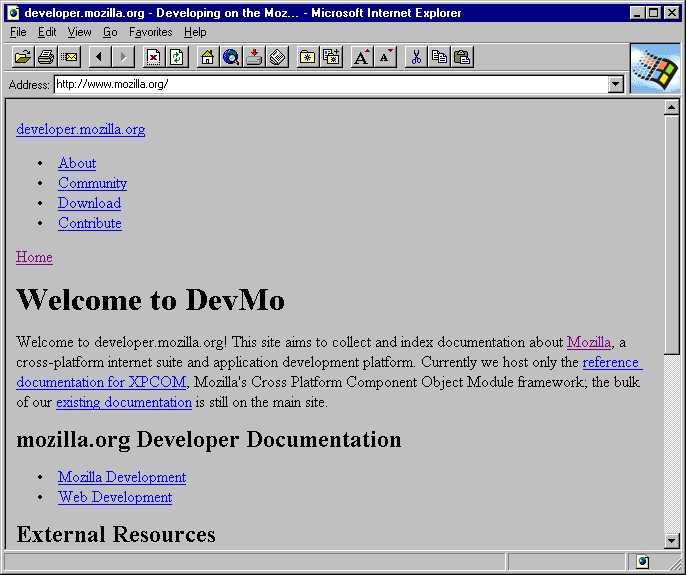
Task: Open the View menu
Action: [79, 32]
